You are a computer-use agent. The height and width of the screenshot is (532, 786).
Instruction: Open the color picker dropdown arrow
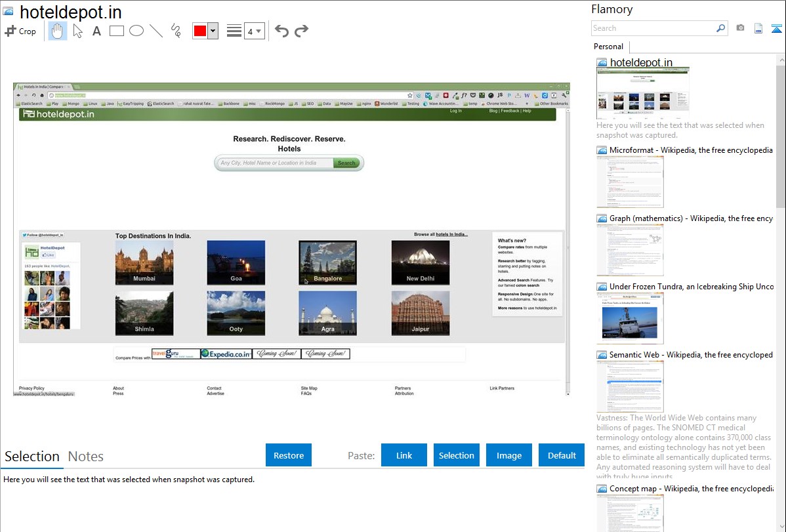point(213,31)
